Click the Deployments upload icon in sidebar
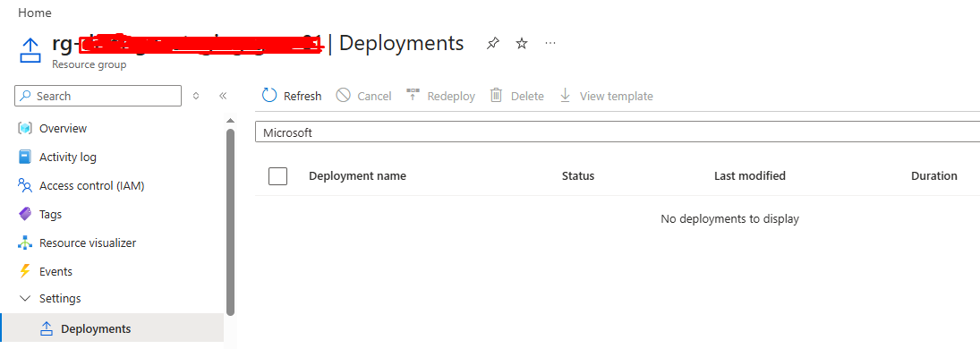 coord(46,328)
